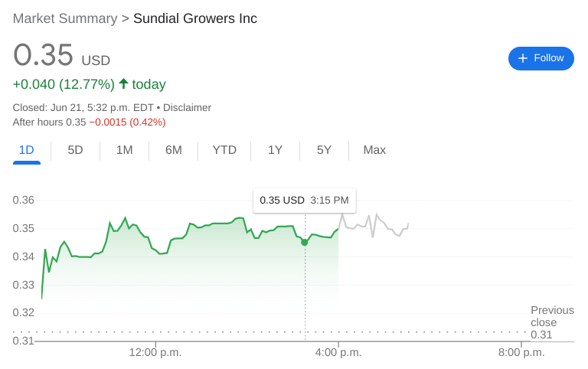Open the 6M chart tab

174,150
